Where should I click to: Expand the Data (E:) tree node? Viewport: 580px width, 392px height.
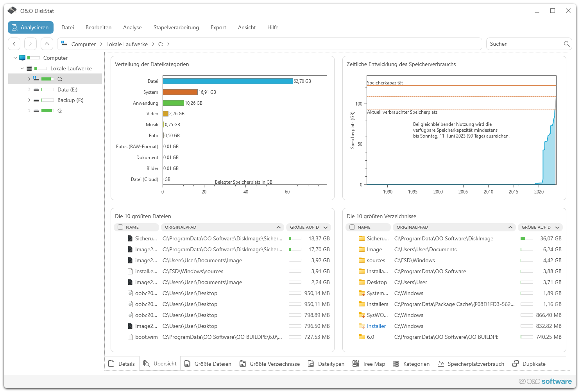[x=29, y=89]
